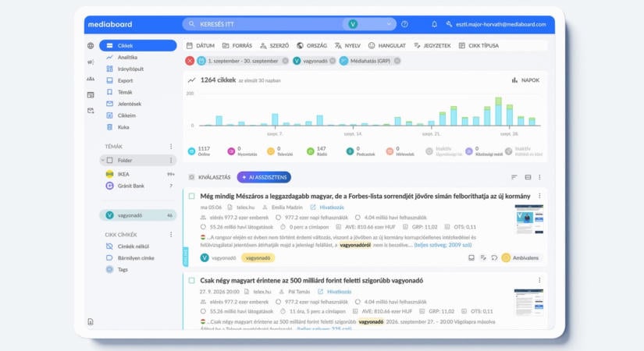Toggle the Rádió media type filter

pos(317,151)
